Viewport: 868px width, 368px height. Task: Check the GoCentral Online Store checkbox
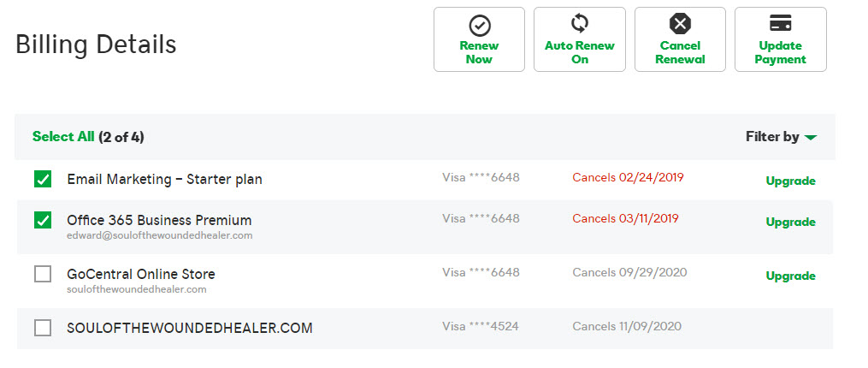point(43,274)
